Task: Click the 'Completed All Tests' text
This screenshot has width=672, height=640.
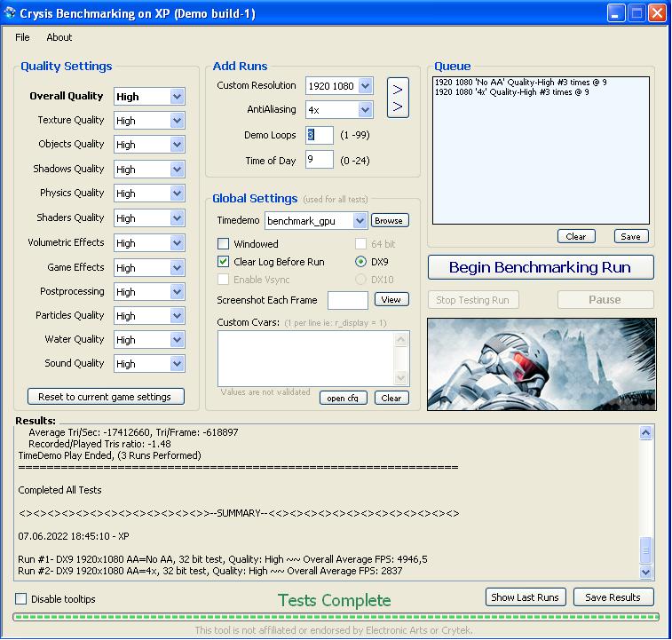Action: point(59,490)
